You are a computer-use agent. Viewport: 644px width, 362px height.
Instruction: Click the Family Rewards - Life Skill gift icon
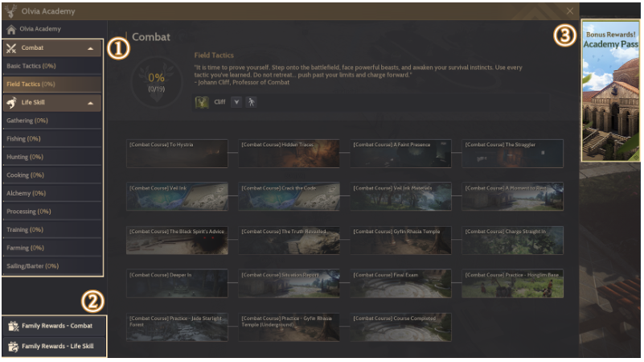[13, 347]
